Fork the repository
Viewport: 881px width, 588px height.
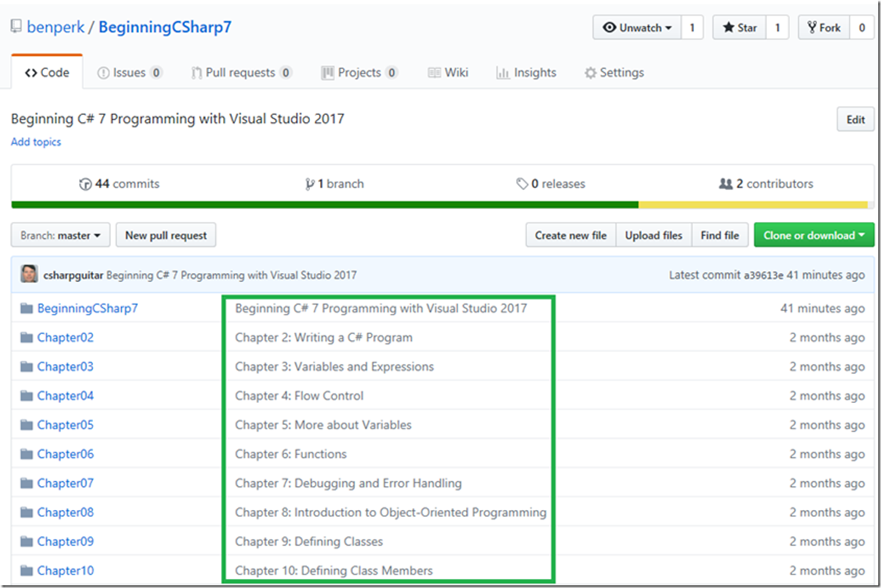pyautogui.click(x=824, y=27)
